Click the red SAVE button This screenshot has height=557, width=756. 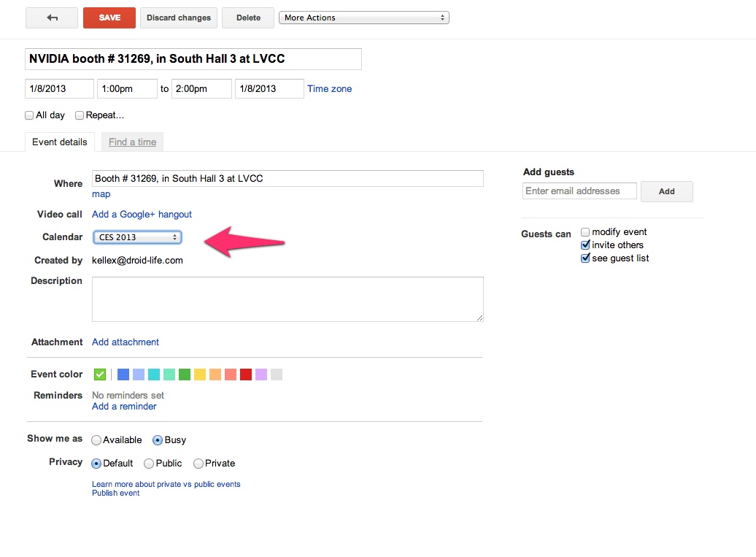click(109, 18)
